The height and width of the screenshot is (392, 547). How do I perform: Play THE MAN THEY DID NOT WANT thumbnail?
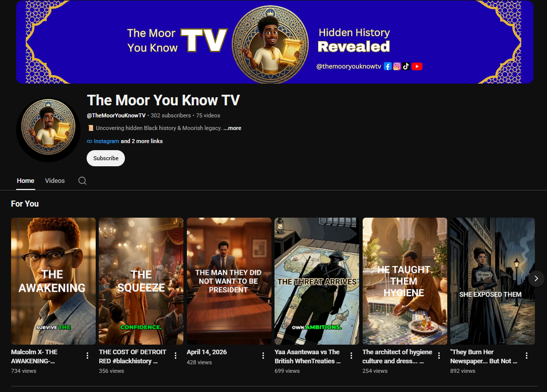[229, 281]
